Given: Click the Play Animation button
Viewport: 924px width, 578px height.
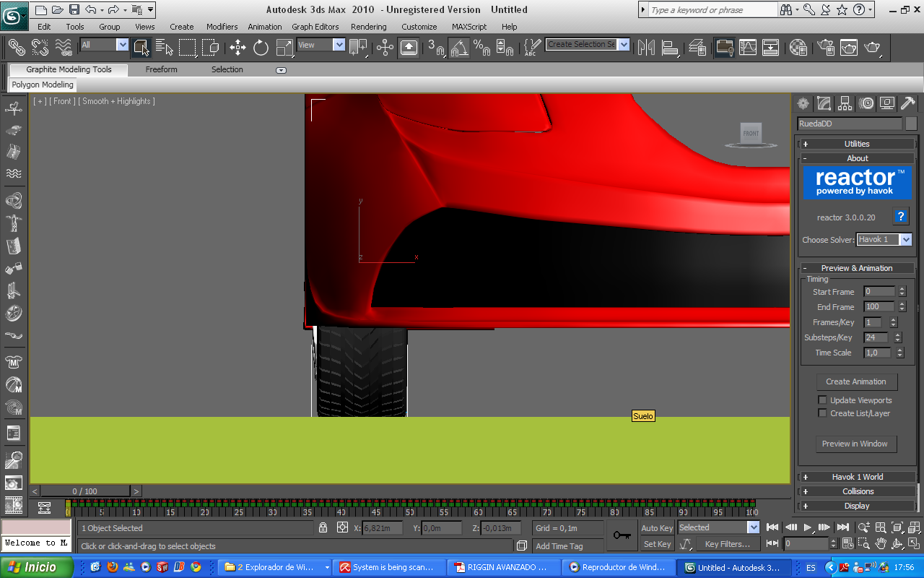Looking at the screenshot, I should point(808,527).
